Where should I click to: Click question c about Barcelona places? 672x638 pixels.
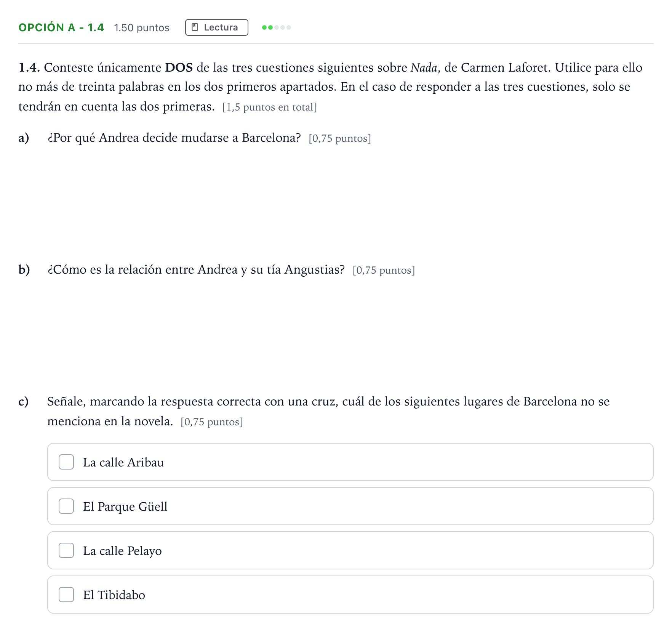(328, 411)
